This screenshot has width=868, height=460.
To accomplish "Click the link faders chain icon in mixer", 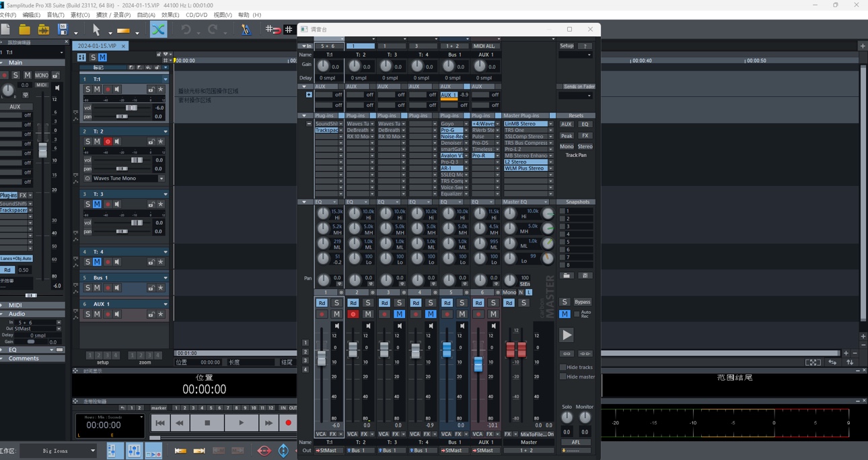I will tap(567, 354).
